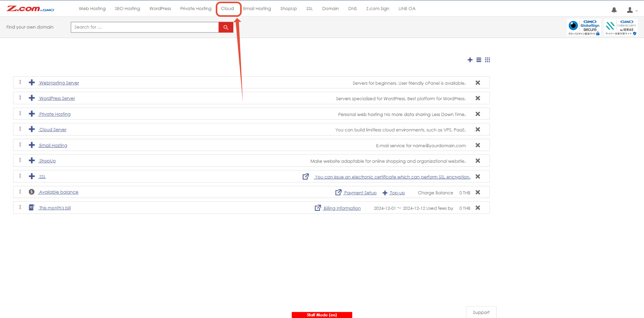Remove This month's bill row with X
The width and height of the screenshot is (644, 318).
click(x=478, y=208)
